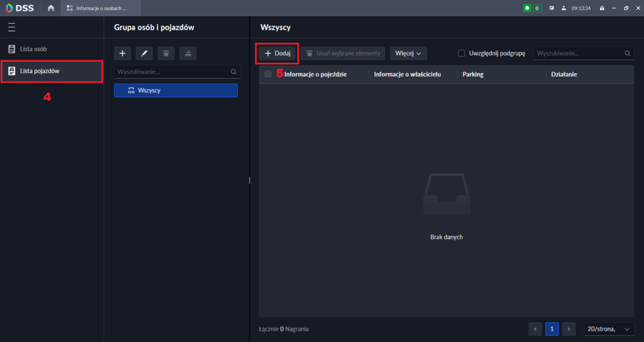Open the user account icon
644x342 pixels.
(564, 8)
